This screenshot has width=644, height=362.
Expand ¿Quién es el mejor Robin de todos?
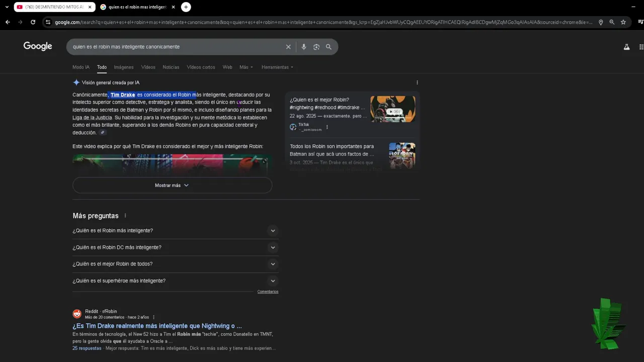[x=175, y=264]
